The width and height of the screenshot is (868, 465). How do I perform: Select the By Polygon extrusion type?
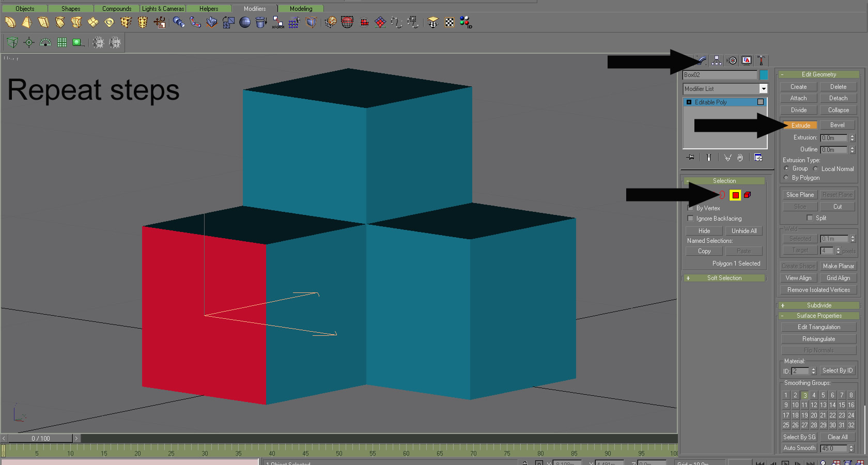tap(786, 178)
